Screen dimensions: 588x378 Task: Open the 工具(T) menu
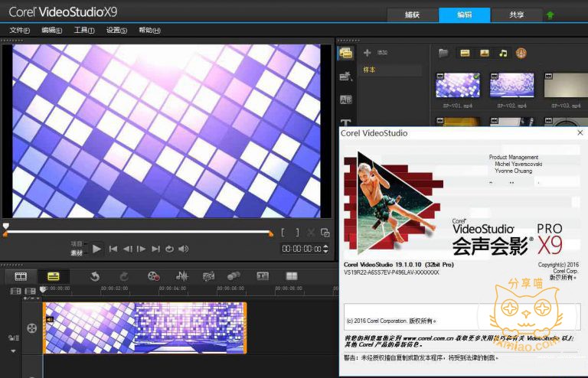[x=84, y=31]
